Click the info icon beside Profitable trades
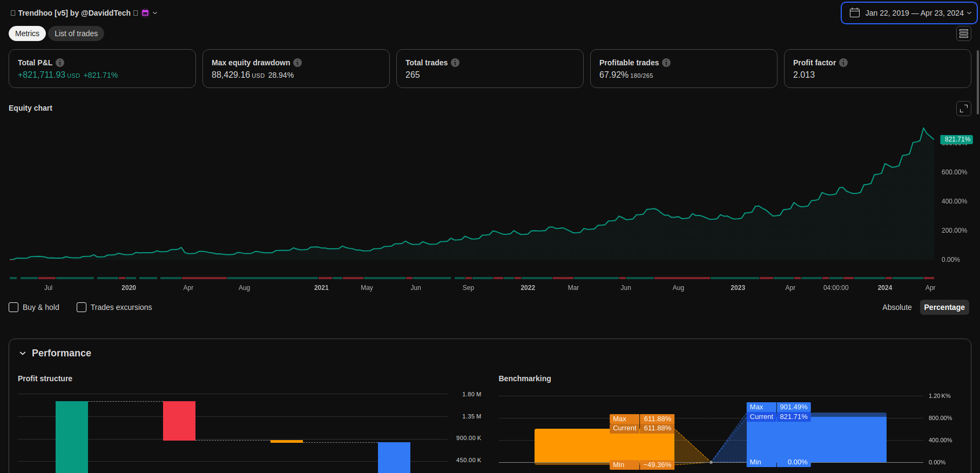 click(x=666, y=63)
